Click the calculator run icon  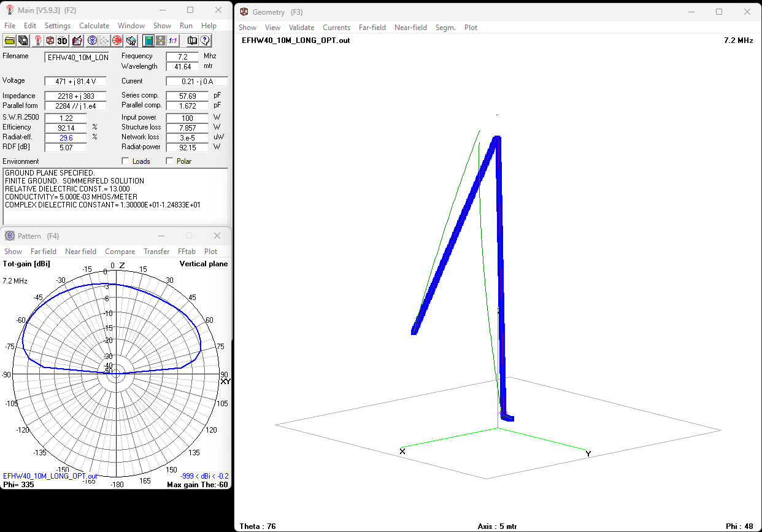click(148, 40)
